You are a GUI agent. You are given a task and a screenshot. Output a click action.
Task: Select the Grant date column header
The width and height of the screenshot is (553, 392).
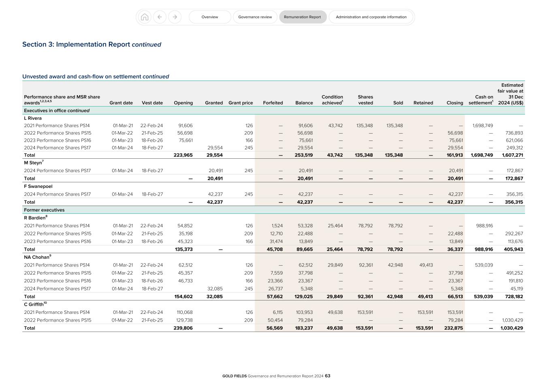[x=121, y=102]
